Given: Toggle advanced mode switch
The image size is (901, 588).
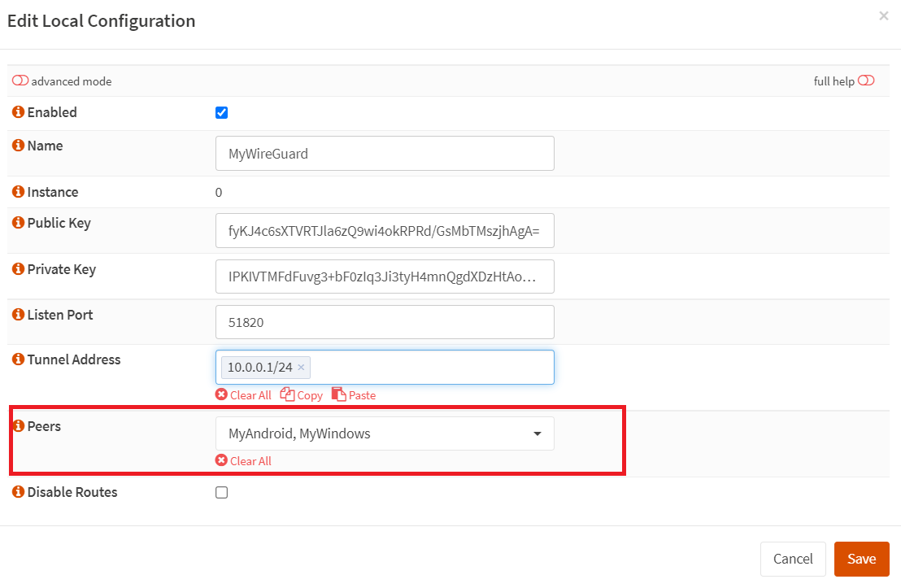Looking at the screenshot, I should pyautogui.click(x=20, y=81).
